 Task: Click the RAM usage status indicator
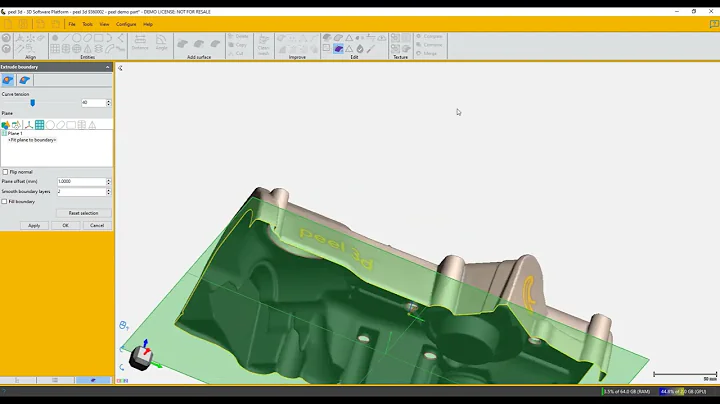click(626, 392)
